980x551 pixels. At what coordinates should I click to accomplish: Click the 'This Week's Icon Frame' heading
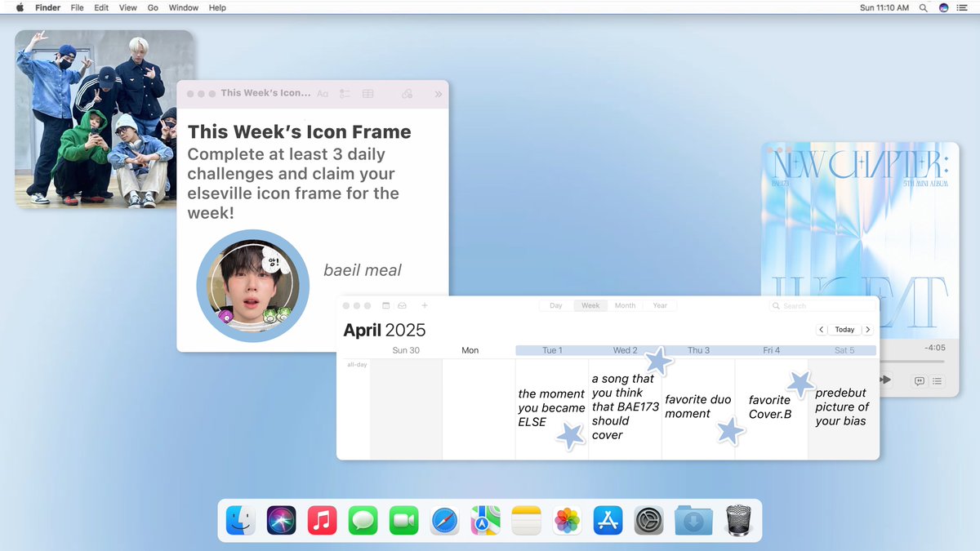pos(300,132)
